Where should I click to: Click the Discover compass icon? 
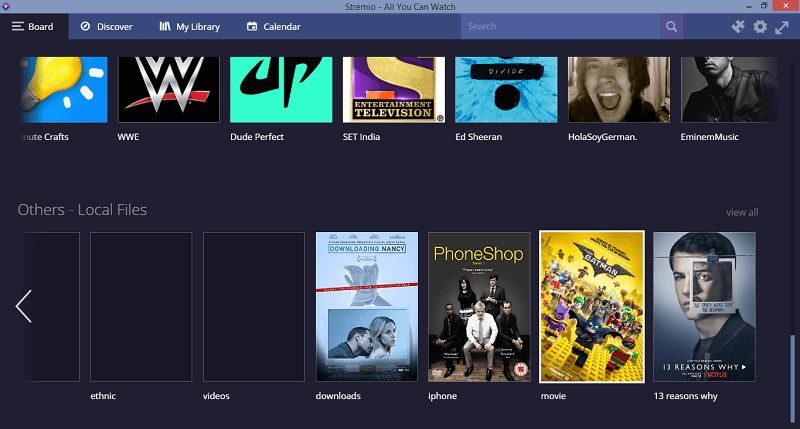click(x=85, y=26)
